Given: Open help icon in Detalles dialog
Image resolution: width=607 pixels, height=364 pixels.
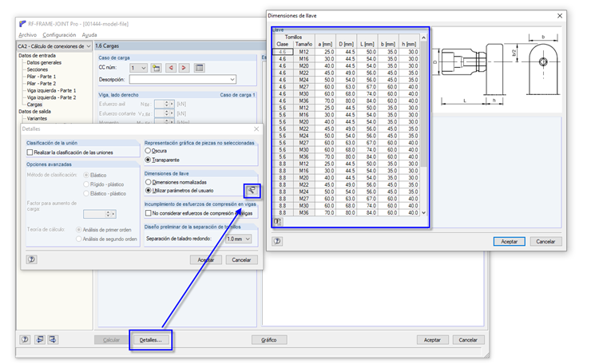Looking at the screenshot, I should (x=32, y=259).
